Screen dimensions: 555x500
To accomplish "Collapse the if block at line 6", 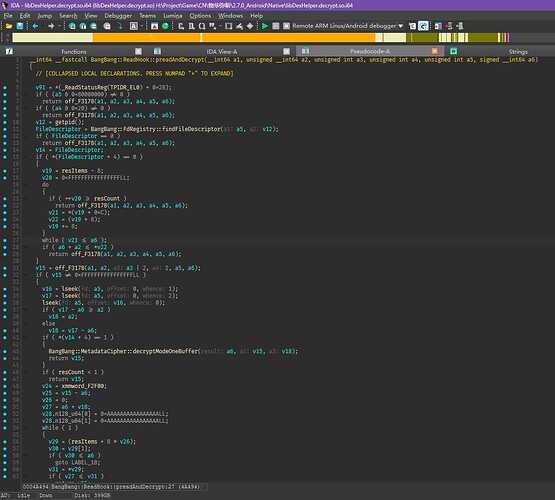I will 25,94.
